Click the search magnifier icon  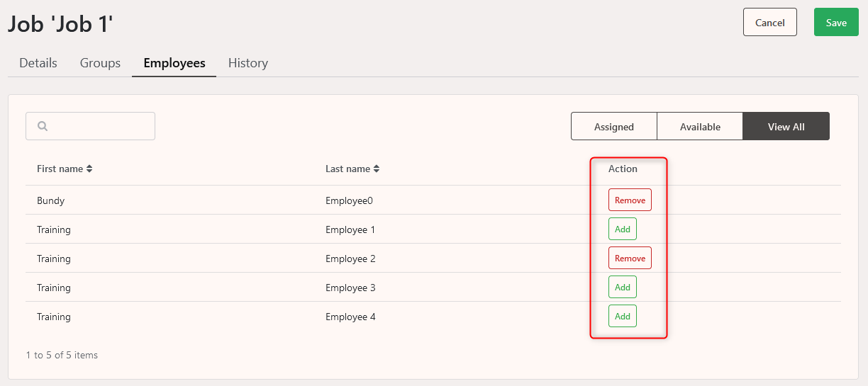[x=43, y=126]
